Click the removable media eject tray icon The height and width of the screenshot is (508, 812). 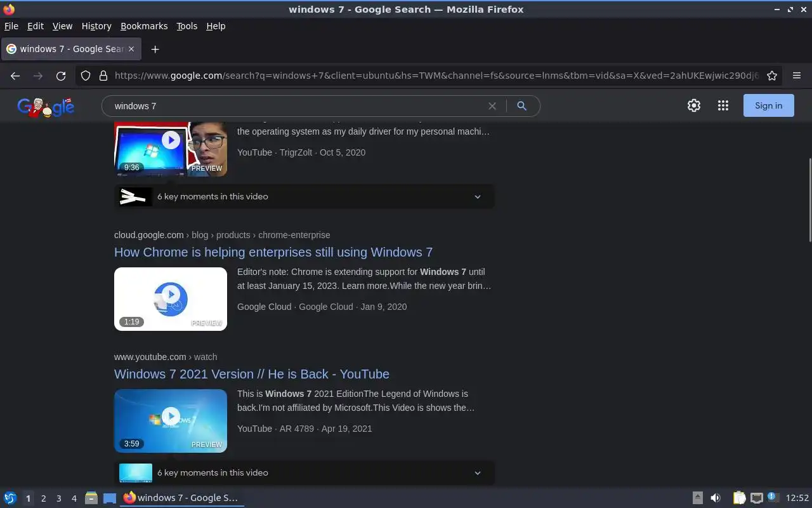point(697,498)
